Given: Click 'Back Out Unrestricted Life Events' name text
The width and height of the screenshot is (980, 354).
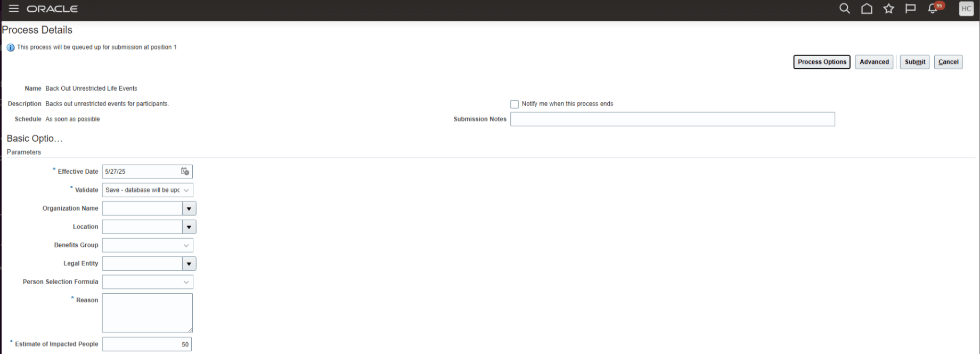Looking at the screenshot, I should (91, 88).
